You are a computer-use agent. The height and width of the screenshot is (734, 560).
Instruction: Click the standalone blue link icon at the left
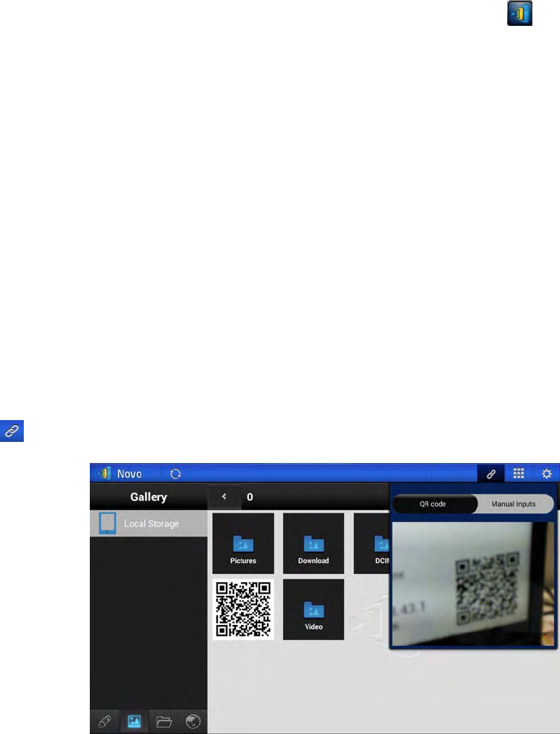point(12,430)
